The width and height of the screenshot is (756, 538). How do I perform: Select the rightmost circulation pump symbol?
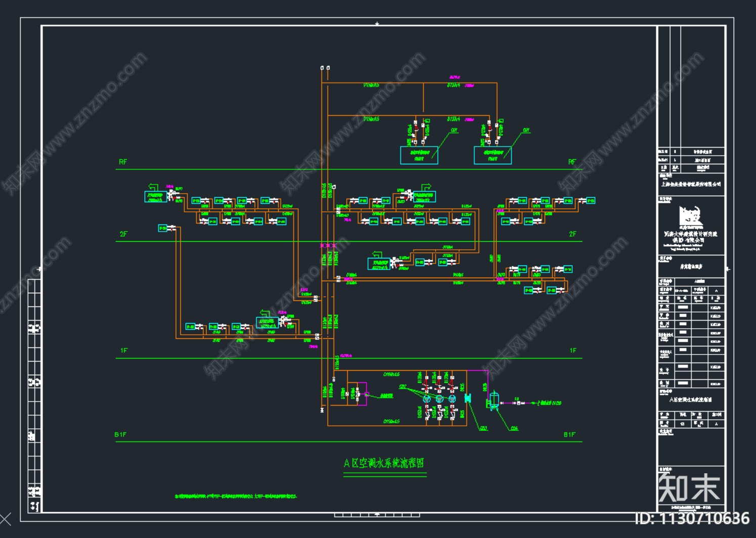(x=452, y=399)
